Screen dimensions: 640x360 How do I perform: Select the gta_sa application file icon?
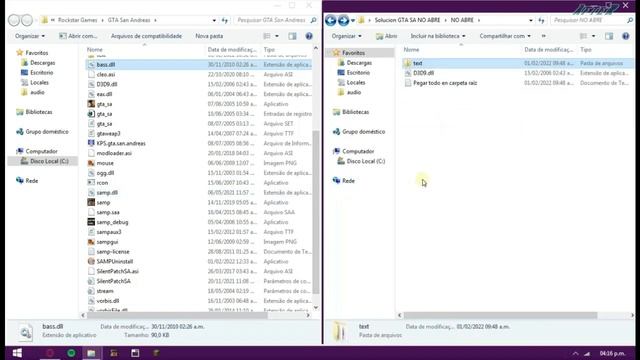click(x=91, y=104)
